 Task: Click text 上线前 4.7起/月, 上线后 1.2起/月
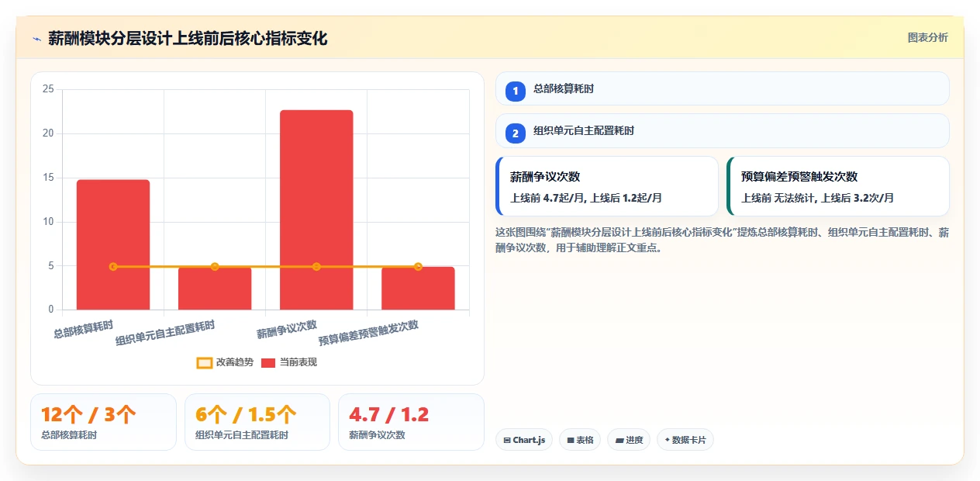click(x=586, y=198)
